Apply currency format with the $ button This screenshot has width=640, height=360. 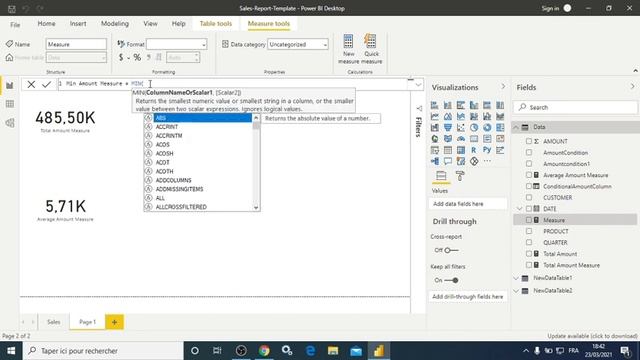tap(121, 58)
